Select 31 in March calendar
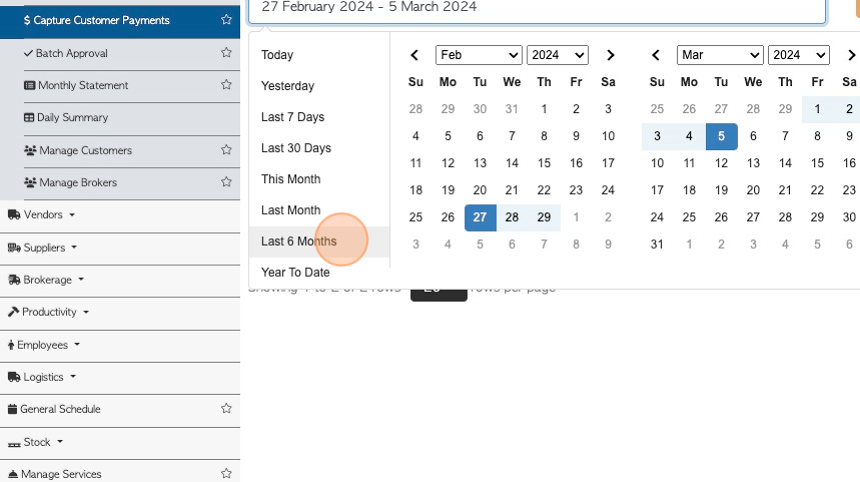 point(657,244)
